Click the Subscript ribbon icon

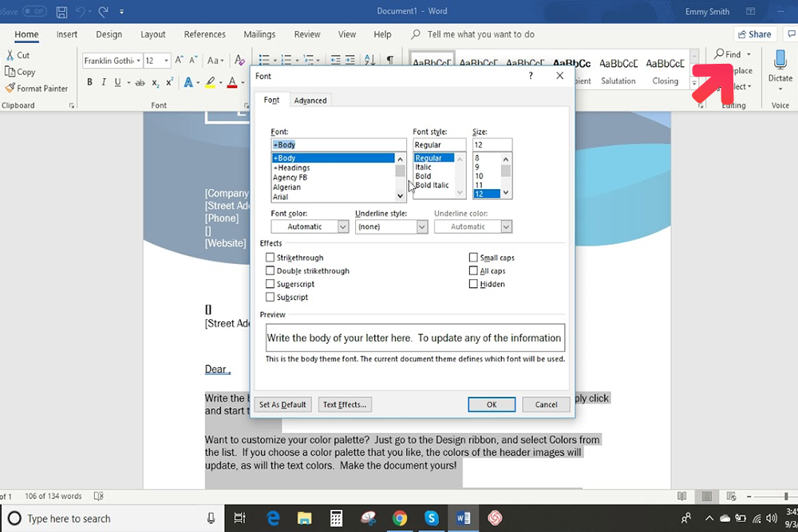tap(156, 82)
